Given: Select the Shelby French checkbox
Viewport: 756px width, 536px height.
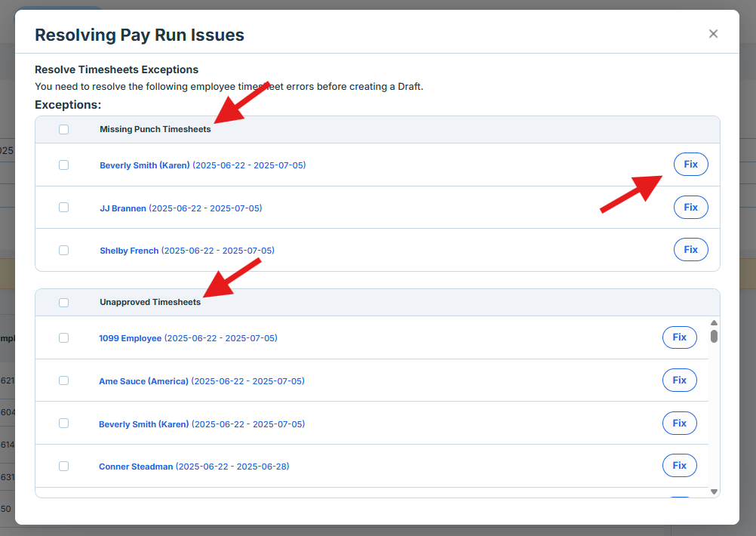Looking at the screenshot, I should coord(64,250).
